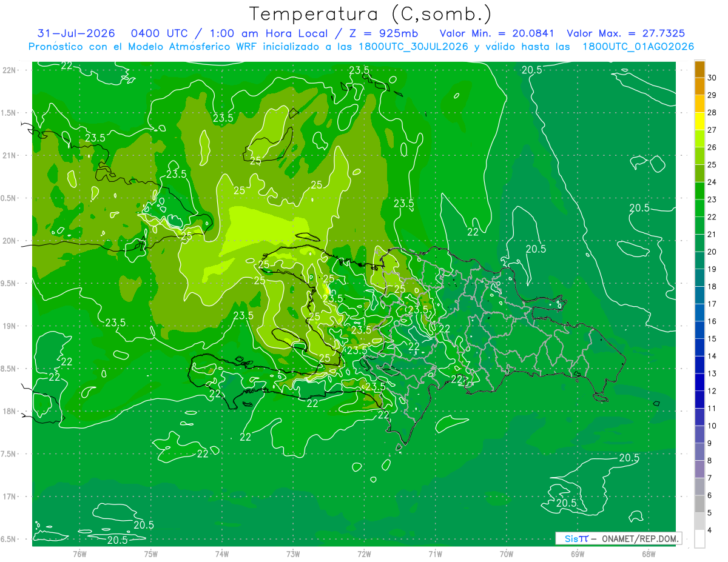The width and height of the screenshot is (728, 562).
Task: Click the "0400 UTC" time text
Action: pos(160,33)
